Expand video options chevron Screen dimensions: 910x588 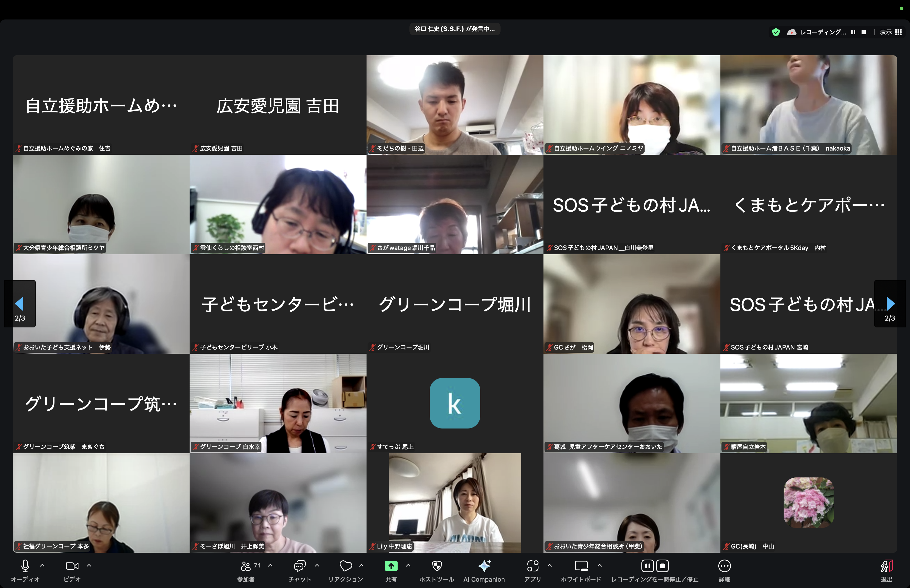(x=89, y=565)
